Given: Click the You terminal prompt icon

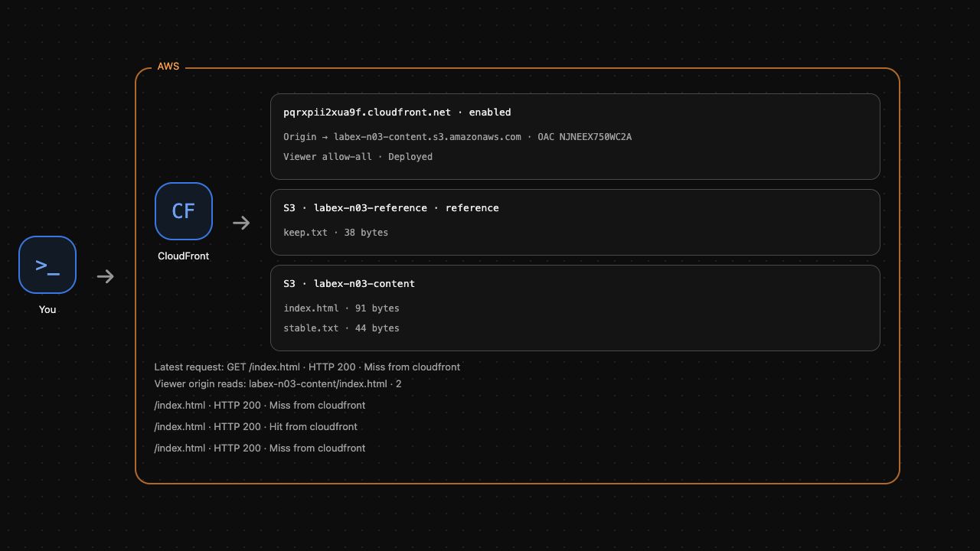Looking at the screenshot, I should (47, 265).
